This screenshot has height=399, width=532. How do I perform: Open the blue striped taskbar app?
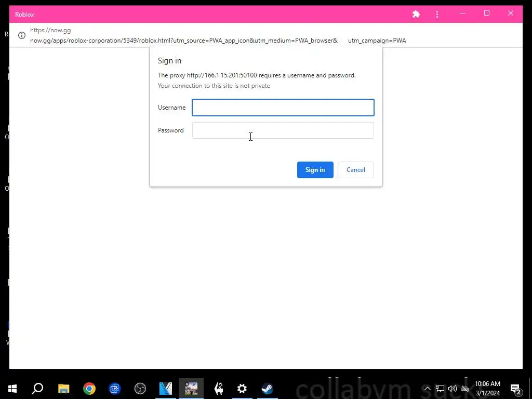(x=166, y=389)
